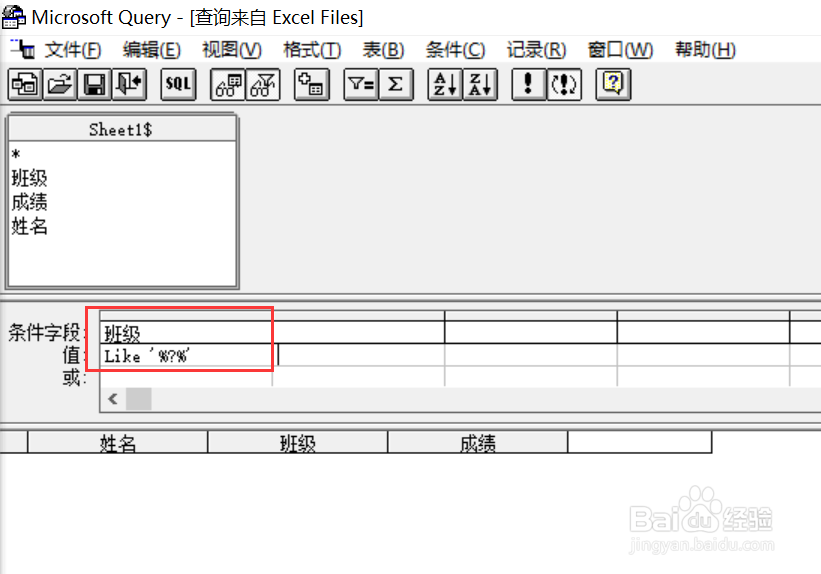Click the second column value cell
This screenshot has height=574, width=821.
coord(359,355)
